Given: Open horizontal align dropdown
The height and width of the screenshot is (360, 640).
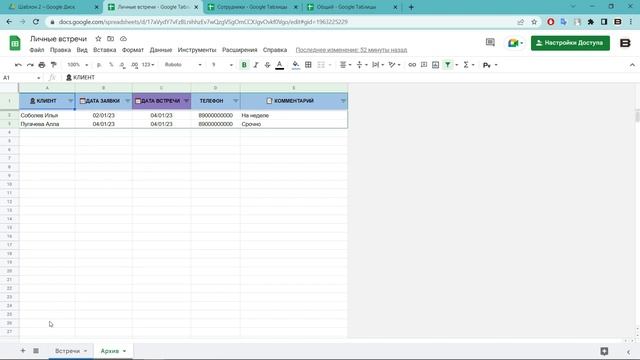Looking at the screenshot, I should [x=345, y=65].
